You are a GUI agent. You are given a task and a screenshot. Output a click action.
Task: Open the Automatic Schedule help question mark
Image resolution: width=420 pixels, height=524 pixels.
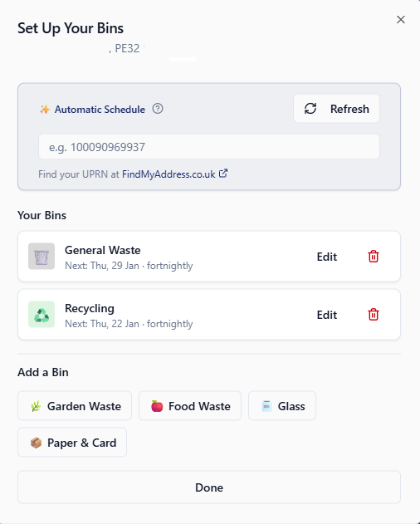point(158,109)
